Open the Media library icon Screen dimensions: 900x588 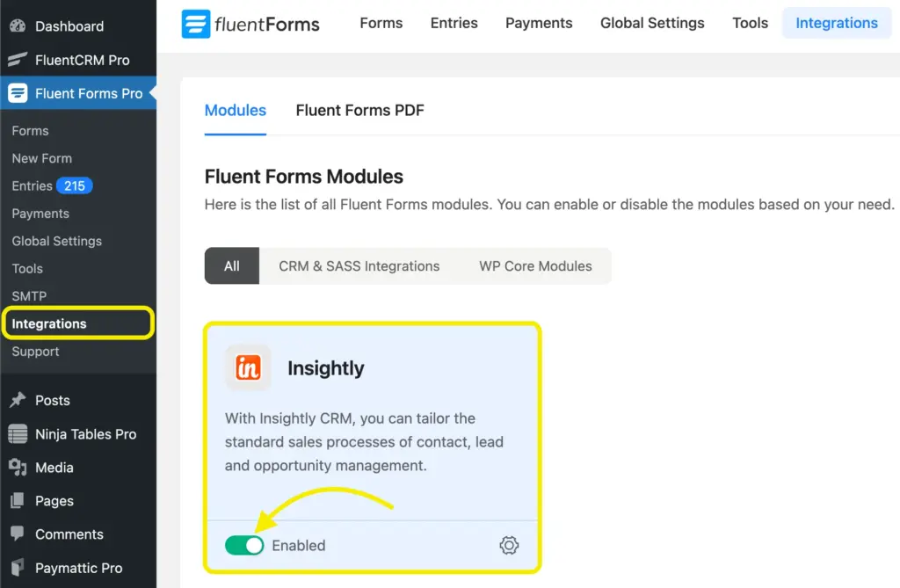pos(17,467)
